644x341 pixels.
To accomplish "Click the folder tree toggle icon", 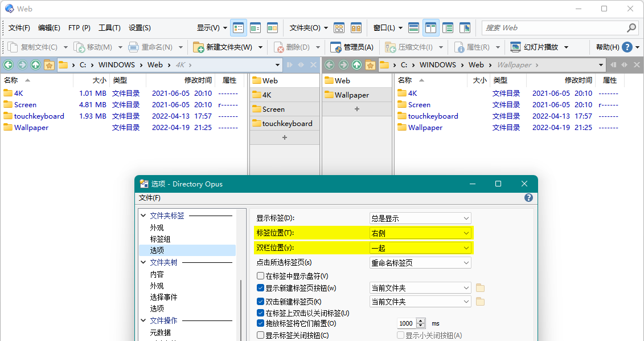I will pyautogui.click(x=448, y=27).
